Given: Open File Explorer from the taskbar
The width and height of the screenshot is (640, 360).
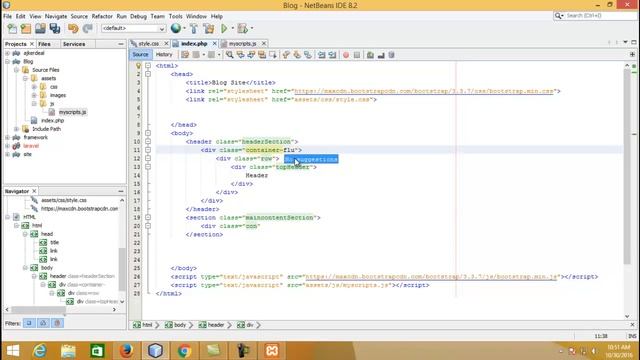Looking at the screenshot, I should [68, 351].
